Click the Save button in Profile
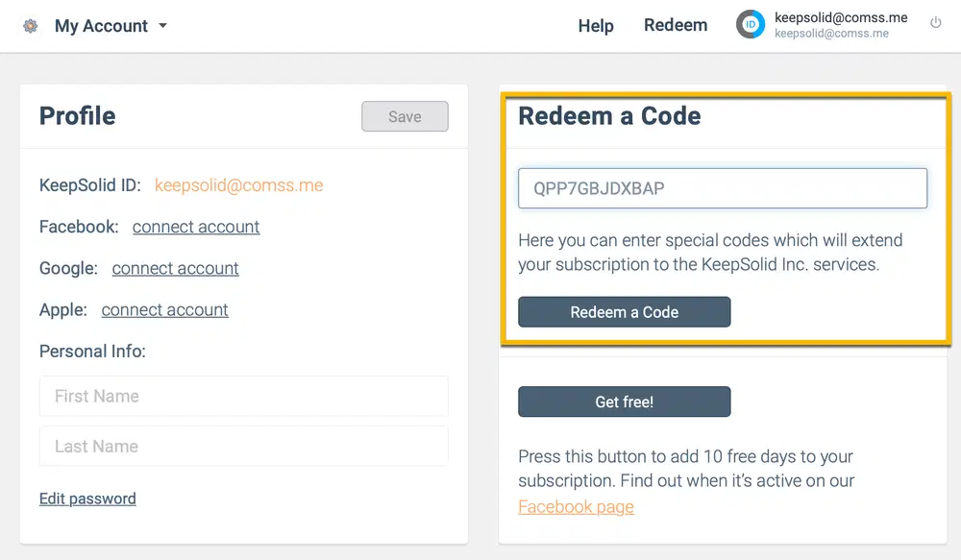Image resolution: width=961 pixels, height=560 pixels. point(405,116)
